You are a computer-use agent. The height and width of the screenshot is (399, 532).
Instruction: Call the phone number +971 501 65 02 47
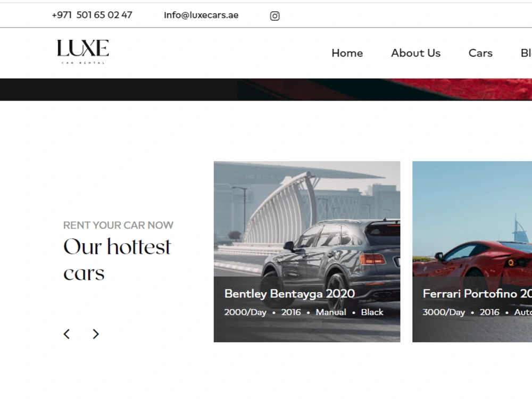tap(92, 15)
